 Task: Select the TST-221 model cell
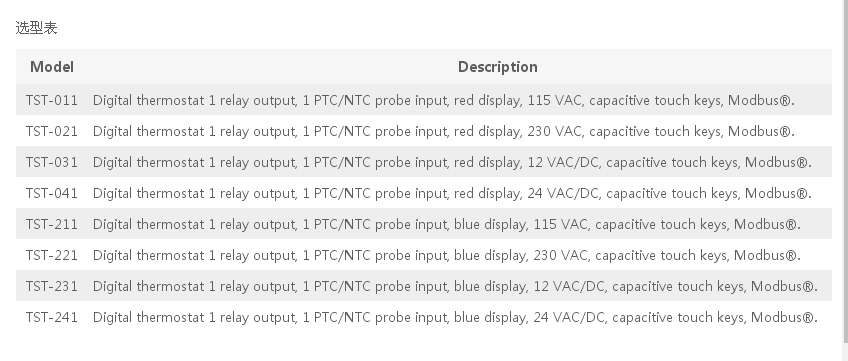click(x=52, y=255)
